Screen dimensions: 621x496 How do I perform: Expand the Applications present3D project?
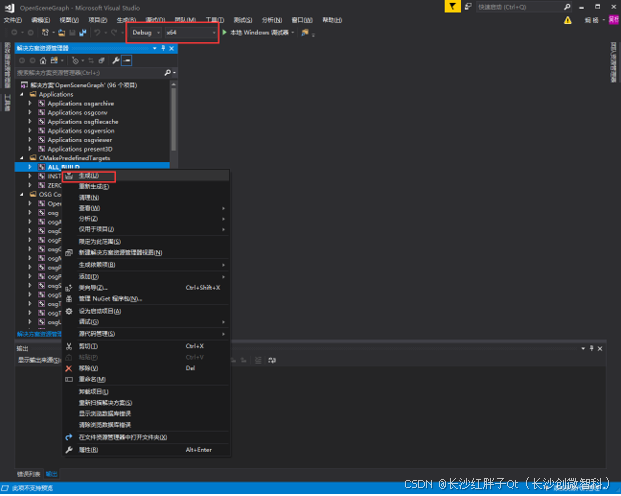(x=30, y=149)
